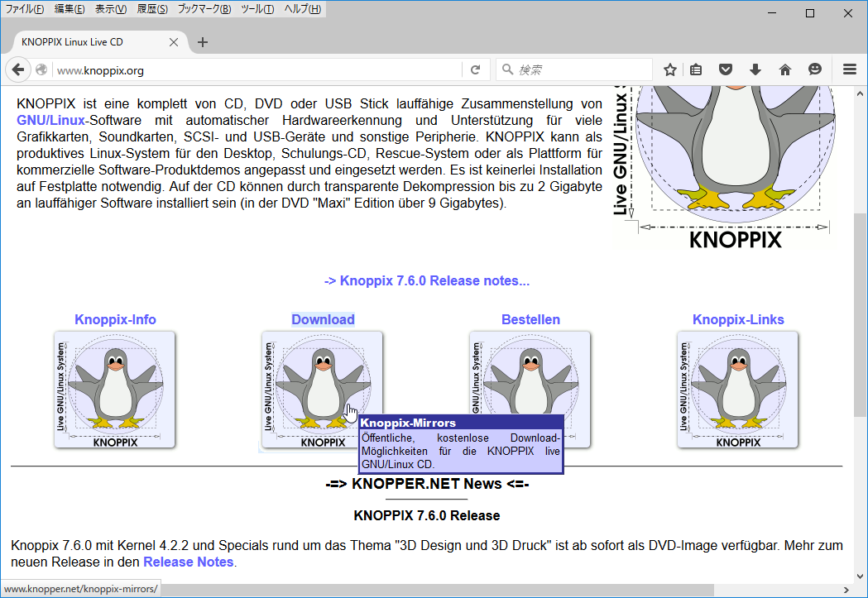Open the Knoppix-Info link

(115, 319)
